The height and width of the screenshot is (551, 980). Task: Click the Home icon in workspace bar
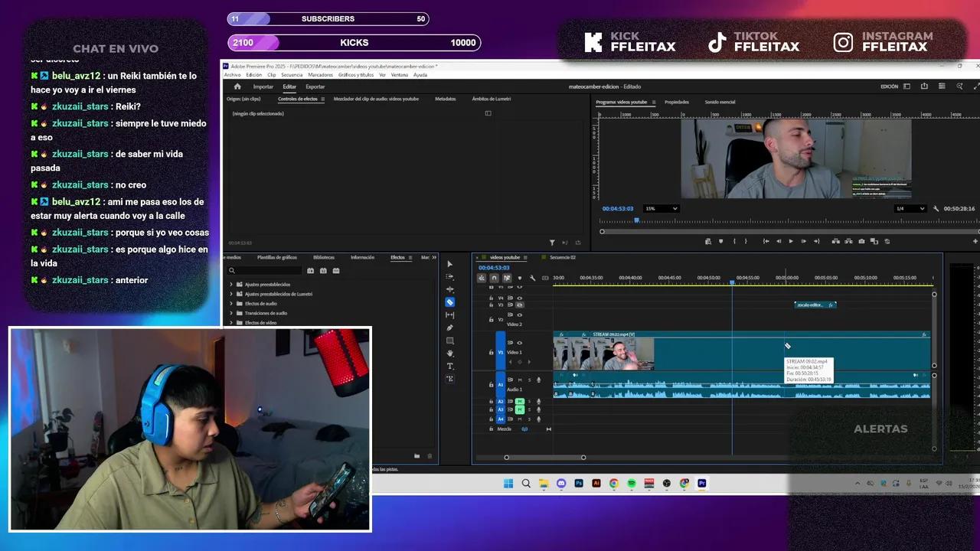click(237, 86)
